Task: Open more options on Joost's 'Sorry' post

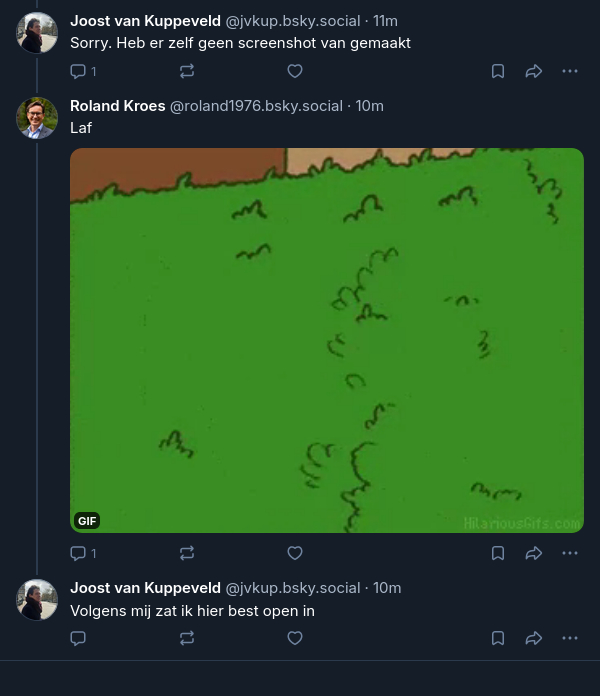Action: tap(570, 71)
